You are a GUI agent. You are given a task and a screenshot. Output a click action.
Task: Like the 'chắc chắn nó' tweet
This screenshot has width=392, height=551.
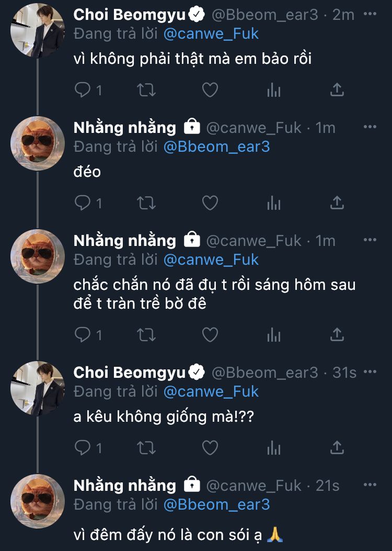click(x=210, y=334)
